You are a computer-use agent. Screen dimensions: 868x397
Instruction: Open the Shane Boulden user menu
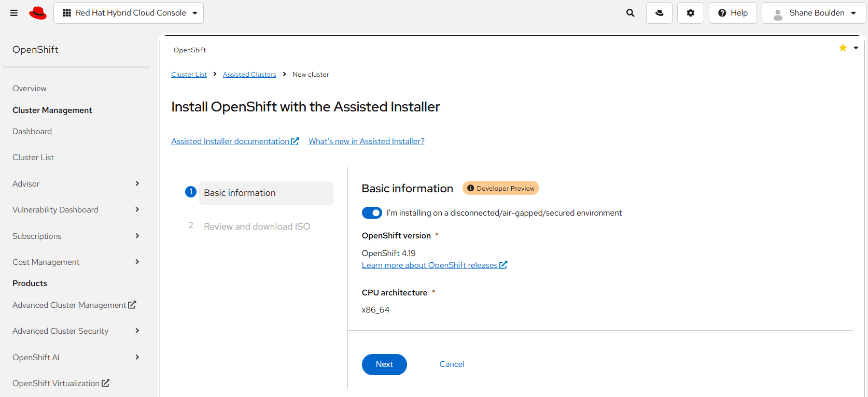[x=814, y=13]
